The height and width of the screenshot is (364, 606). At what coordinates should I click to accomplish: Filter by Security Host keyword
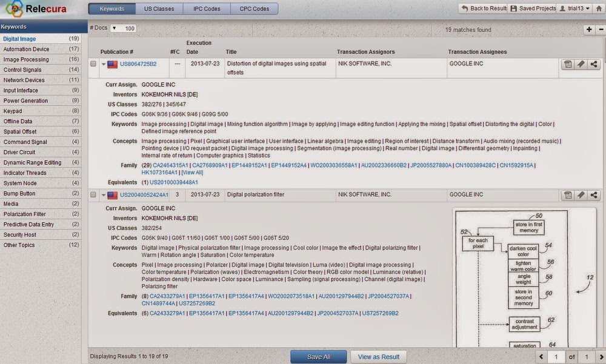click(x=41, y=235)
